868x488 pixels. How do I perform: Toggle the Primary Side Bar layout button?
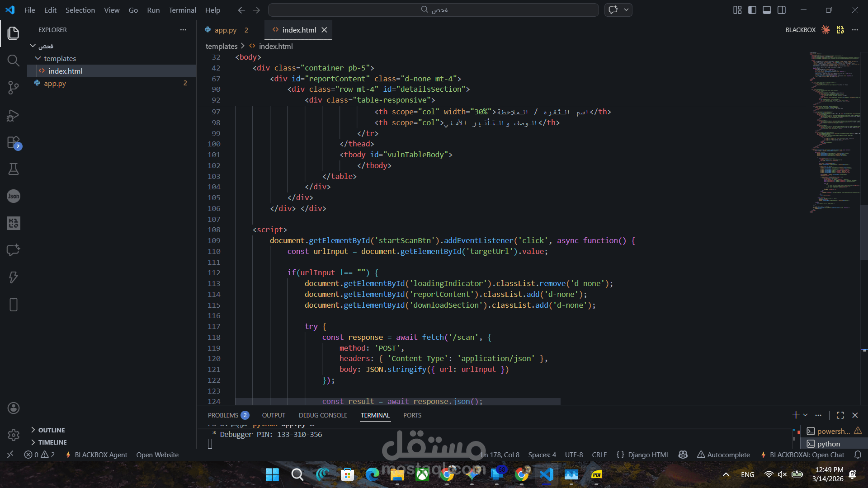752,10
